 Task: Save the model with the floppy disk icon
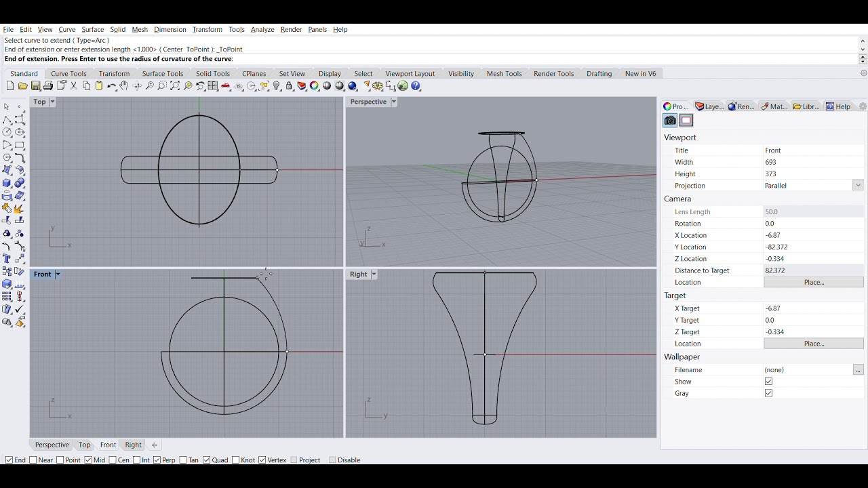[35, 86]
